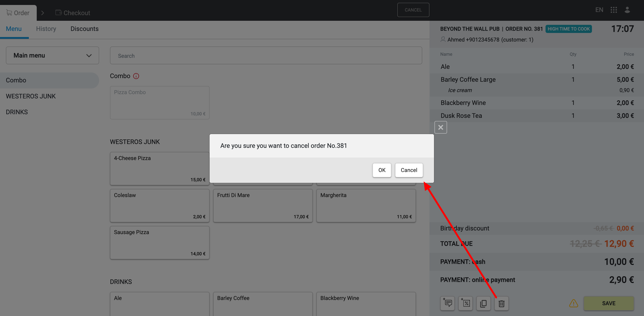Viewport: 644px width, 316px height.
Task: Add Margherita pizza to the order
Action: click(x=366, y=205)
